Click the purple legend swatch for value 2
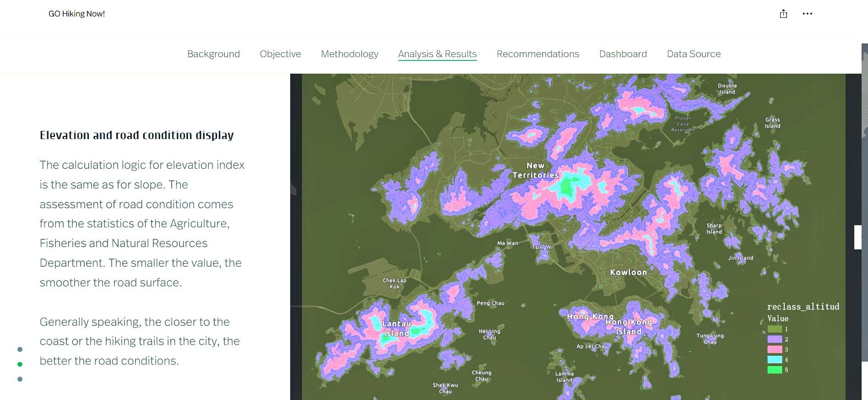Viewport: 868px width, 400px height. (x=774, y=339)
